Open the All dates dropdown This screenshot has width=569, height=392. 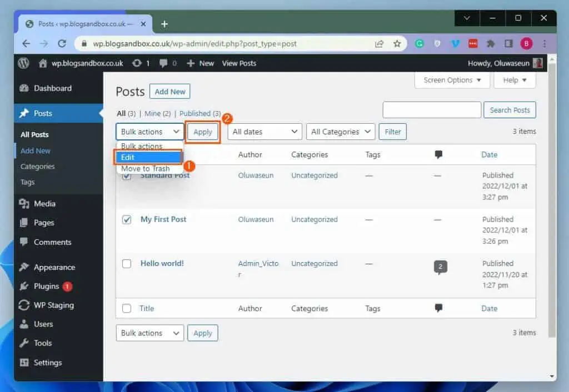(x=264, y=132)
